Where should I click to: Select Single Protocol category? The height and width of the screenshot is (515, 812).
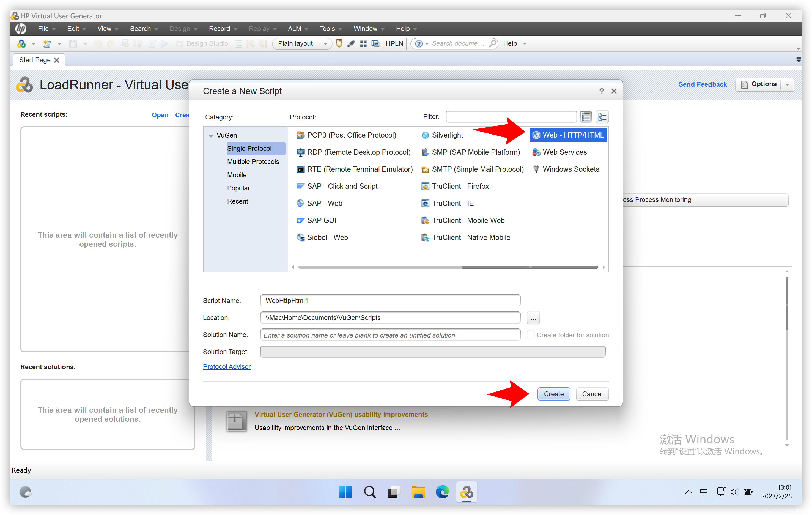point(256,148)
